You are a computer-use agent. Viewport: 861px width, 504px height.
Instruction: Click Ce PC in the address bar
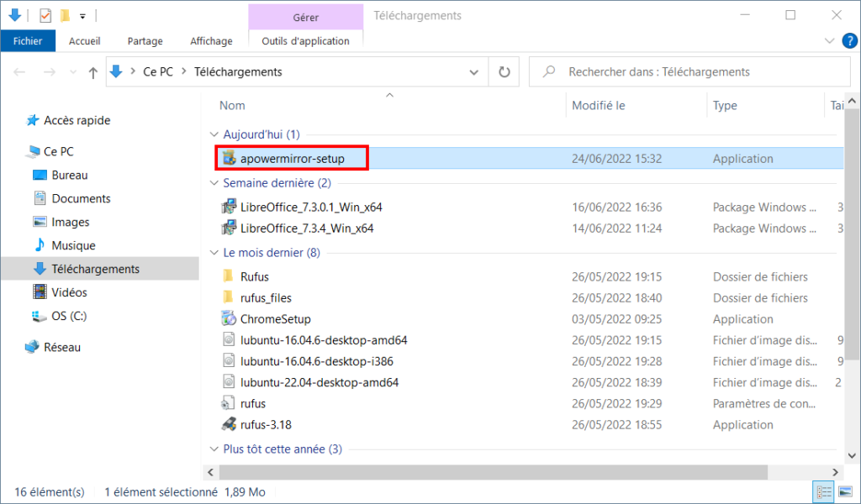point(158,72)
